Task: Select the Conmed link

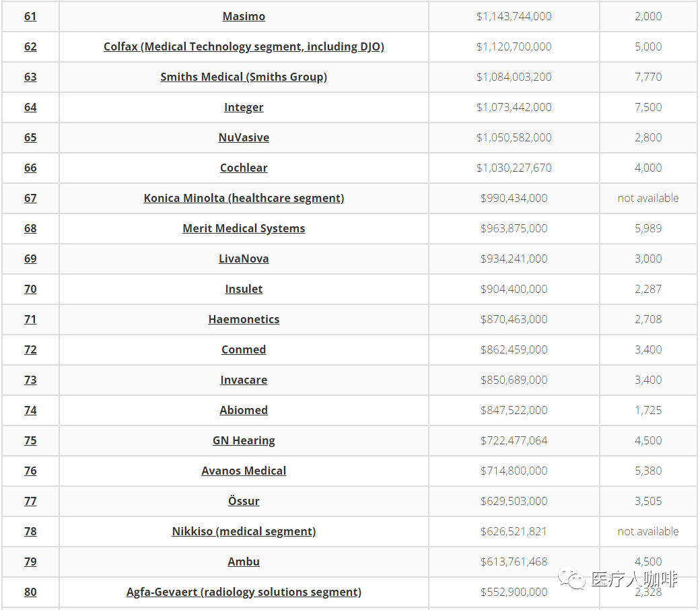Action: (244, 349)
